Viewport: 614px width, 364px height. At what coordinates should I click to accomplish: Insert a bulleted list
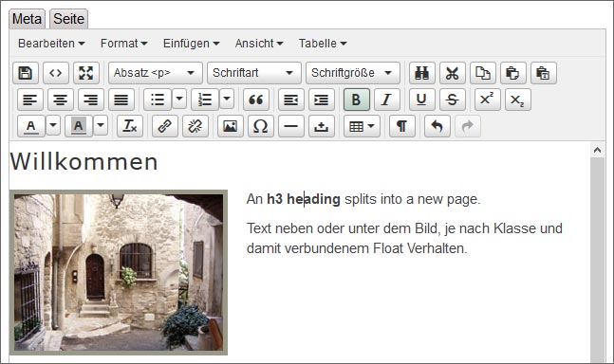(158, 100)
